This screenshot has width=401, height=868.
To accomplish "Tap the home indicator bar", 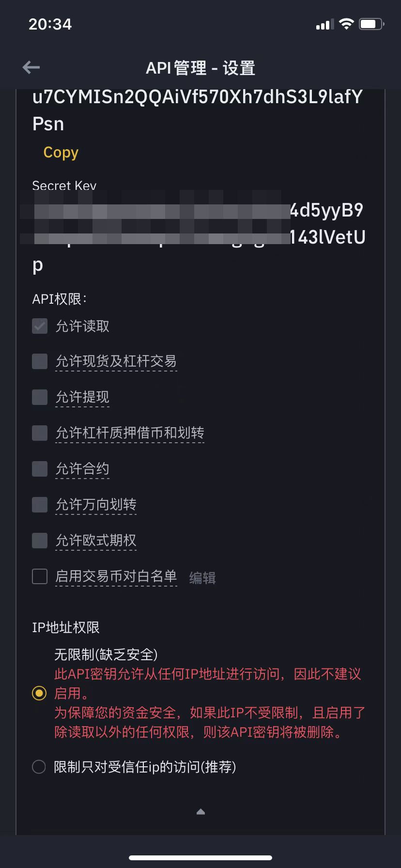I will (x=200, y=858).
